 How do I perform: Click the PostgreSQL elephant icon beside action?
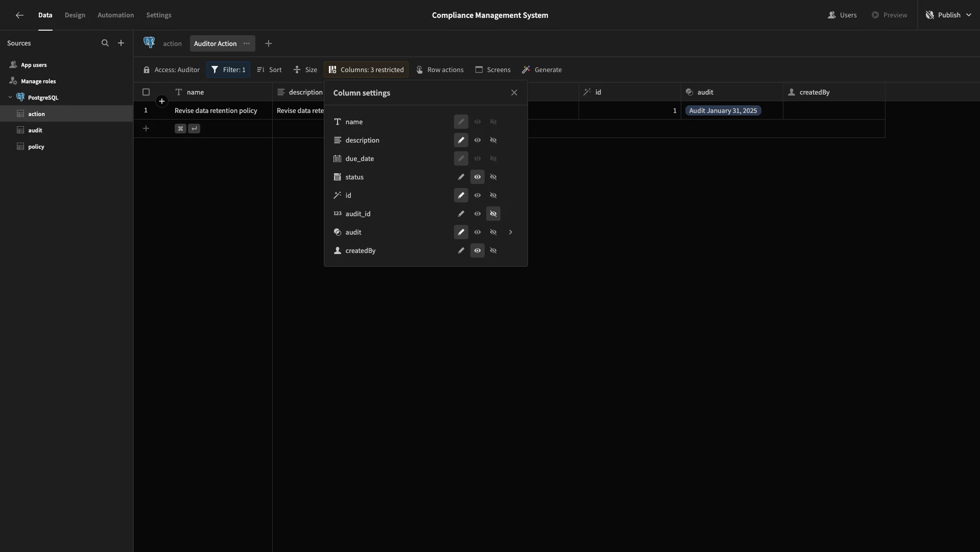point(149,43)
